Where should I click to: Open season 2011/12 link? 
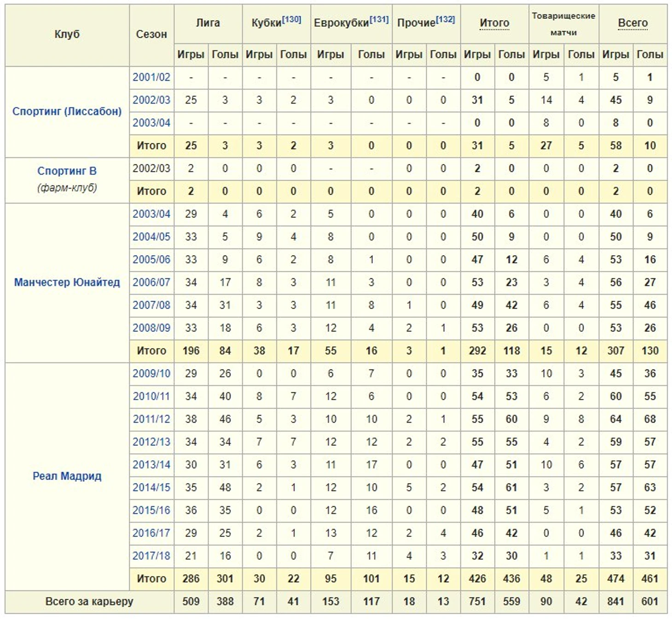pyautogui.click(x=151, y=419)
